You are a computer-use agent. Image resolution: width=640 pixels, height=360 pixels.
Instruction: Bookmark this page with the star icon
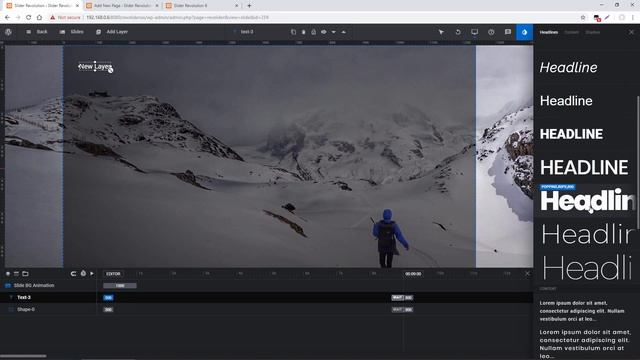583,18
